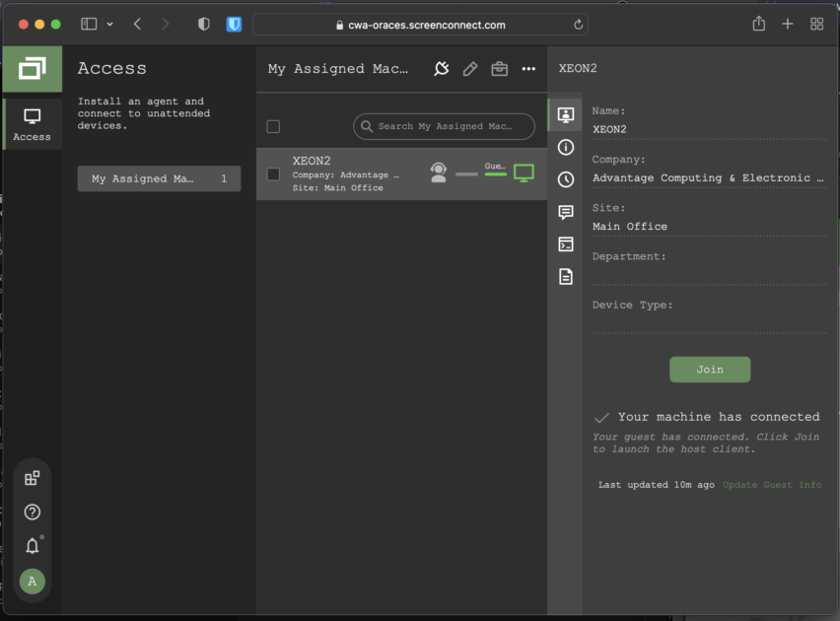This screenshot has width=840, height=621.
Task: Click the Last updated 10m ago text
Action: tap(657, 485)
